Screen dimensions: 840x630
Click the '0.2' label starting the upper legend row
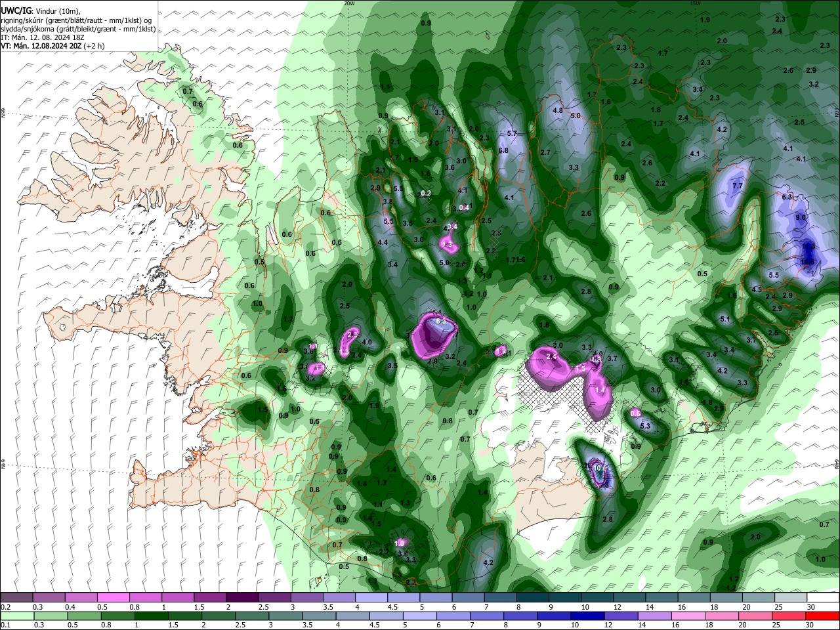5,607
